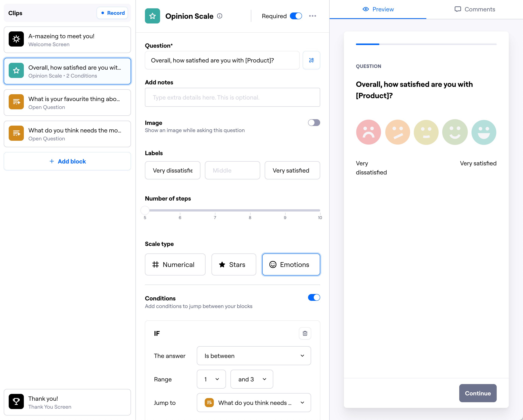
Task: Click the magic wand icon beside the question field
Action: pos(311,60)
